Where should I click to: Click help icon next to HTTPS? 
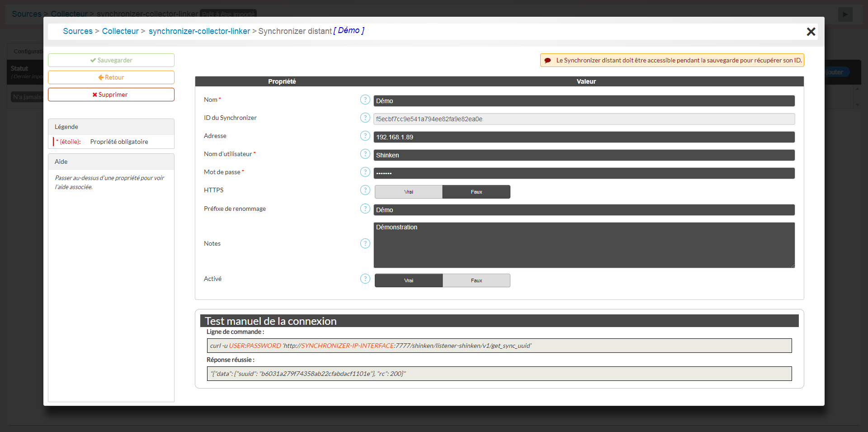pos(365,190)
